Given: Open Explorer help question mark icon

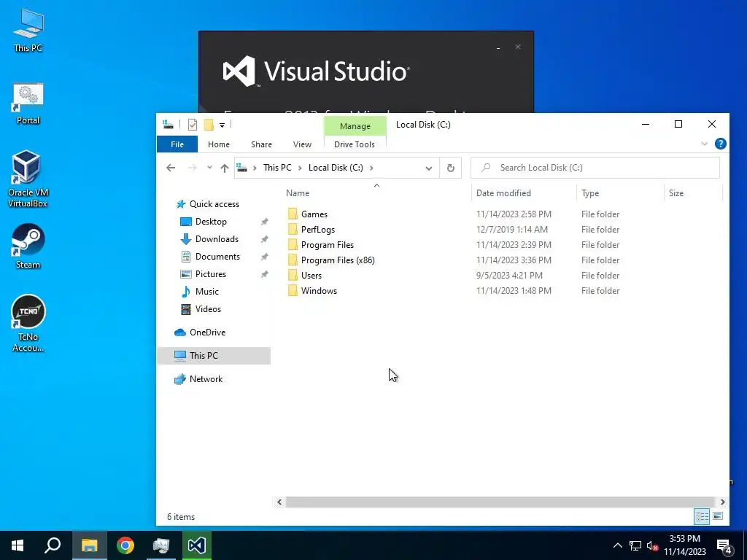Looking at the screenshot, I should point(720,144).
